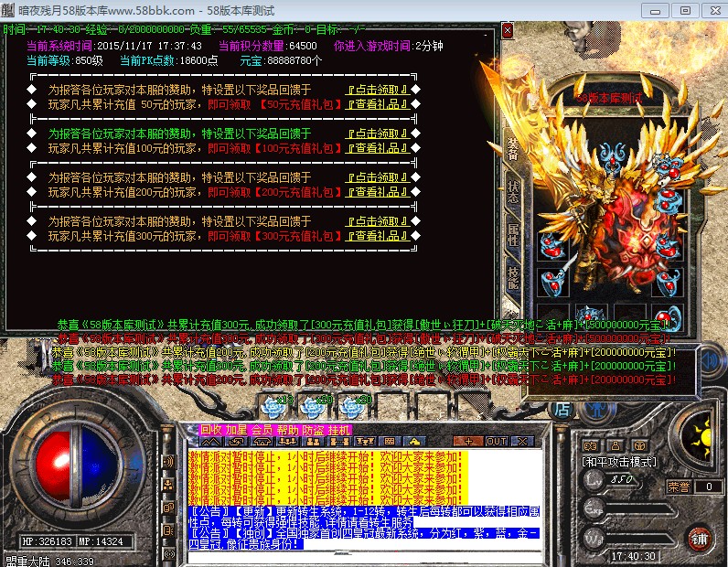View gifts in the 200元充值礼包
This screenshot has width=728, height=567.
click(x=378, y=192)
